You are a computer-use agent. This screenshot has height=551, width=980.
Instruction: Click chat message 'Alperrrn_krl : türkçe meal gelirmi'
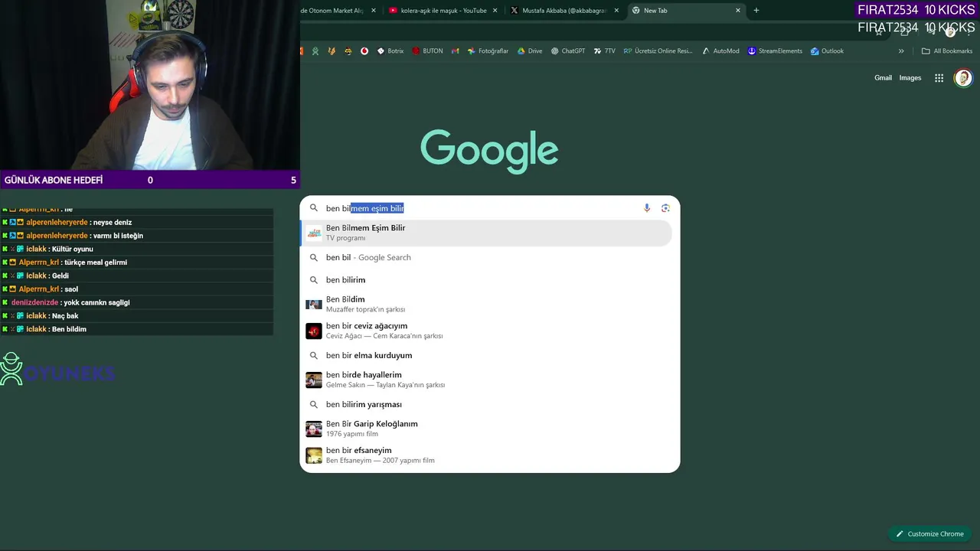136,262
